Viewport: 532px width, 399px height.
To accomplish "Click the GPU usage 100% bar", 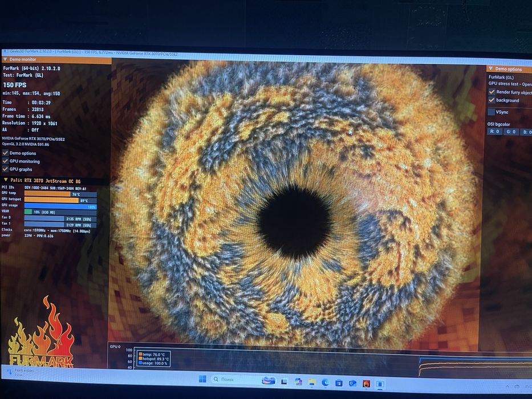I will pos(60,206).
